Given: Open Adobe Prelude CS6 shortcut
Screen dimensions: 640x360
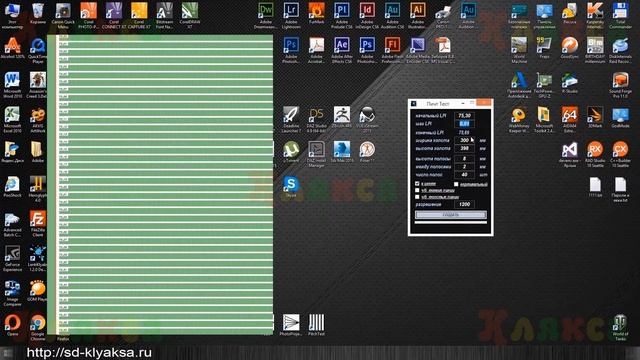Looking at the screenshot, I should (x=342, y=16).
